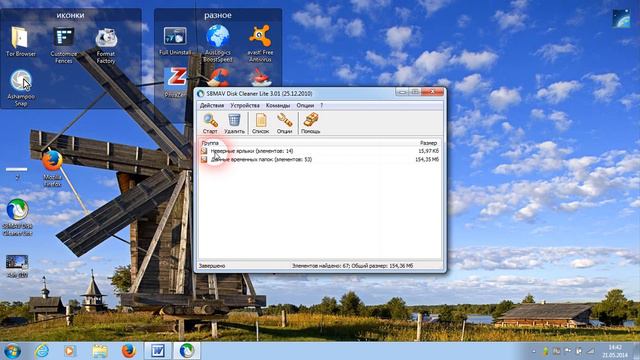The image size is (640, 360).
Task: Select the avast! Free Antivirus desktop icon
Action: tap(260, 44)
